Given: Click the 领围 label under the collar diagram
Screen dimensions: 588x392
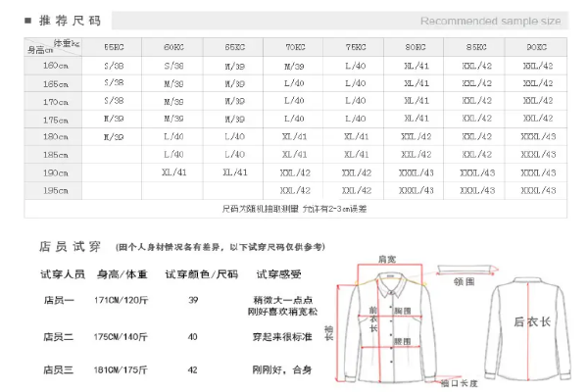Looking at the screenshot, I should click(465, 281).
